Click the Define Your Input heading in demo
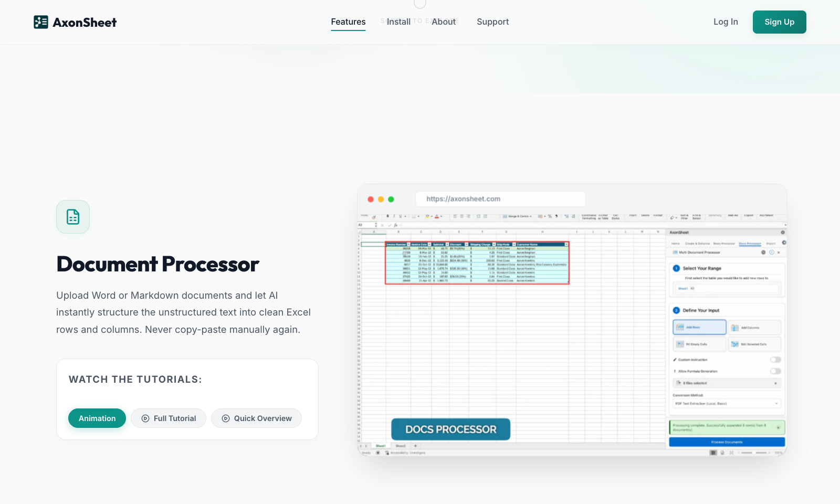The width and height of the screenshot is (840, 504). 701,310
